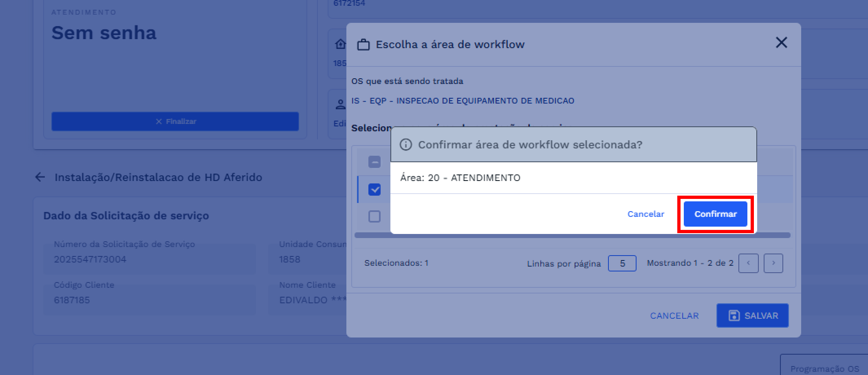Click the CANCELAR link in dialog footer

click(674, 315)
